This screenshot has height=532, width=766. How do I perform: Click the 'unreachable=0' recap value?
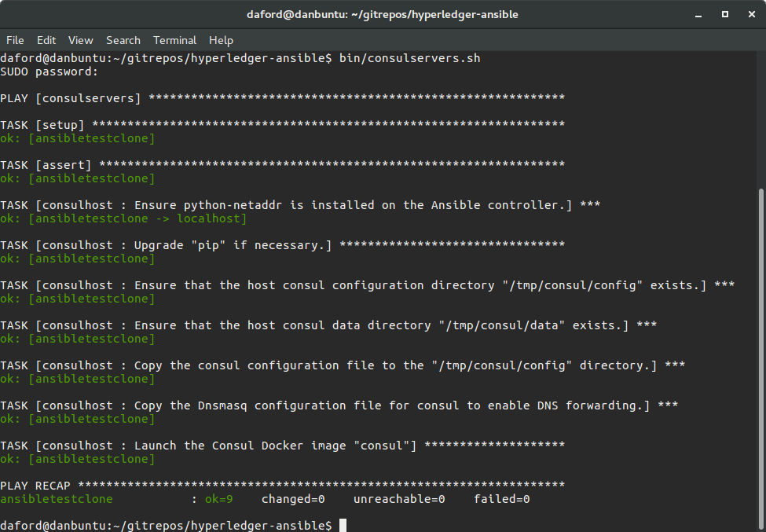click(x=399, y=499)
